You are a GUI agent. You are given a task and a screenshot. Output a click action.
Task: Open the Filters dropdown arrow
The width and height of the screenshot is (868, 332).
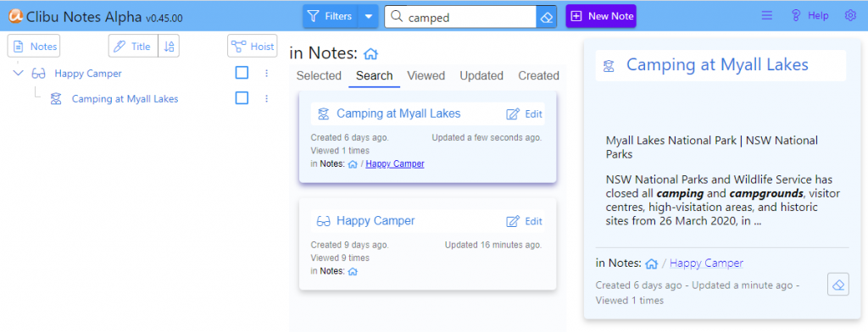[369, 17]
